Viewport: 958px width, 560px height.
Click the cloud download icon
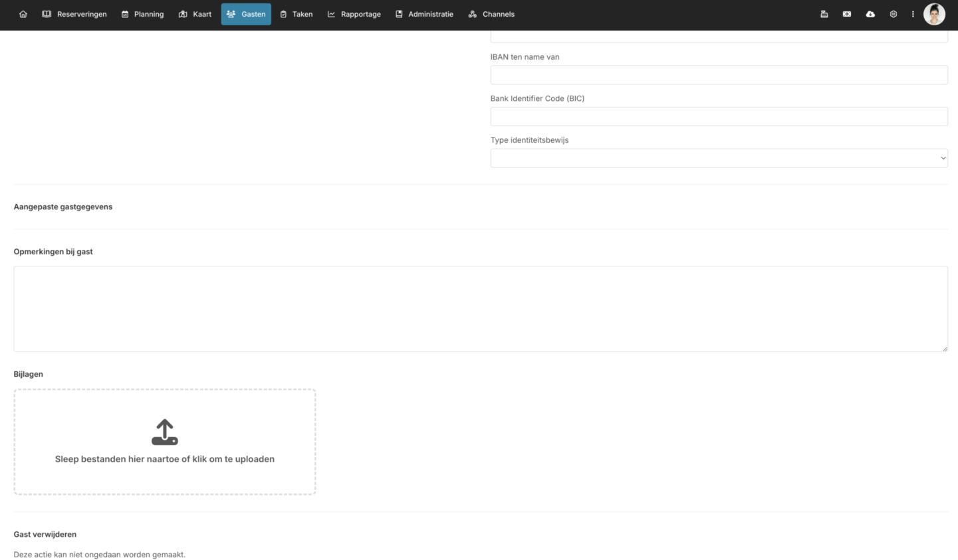pyautogui.click(x=870, y=14)
